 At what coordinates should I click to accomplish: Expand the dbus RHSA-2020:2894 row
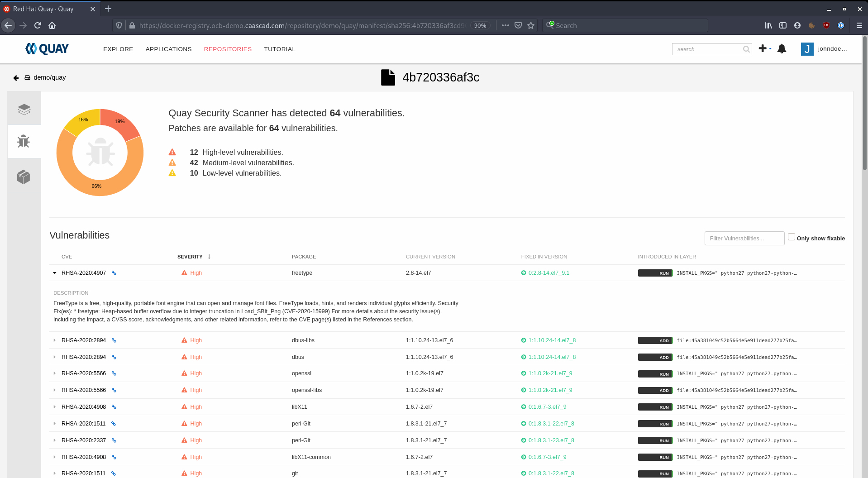tap(55, 357)
